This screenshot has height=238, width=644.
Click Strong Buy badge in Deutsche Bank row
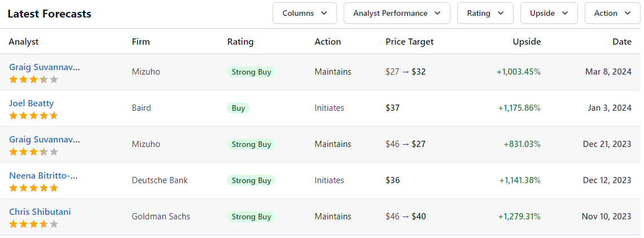pos(251,180)
